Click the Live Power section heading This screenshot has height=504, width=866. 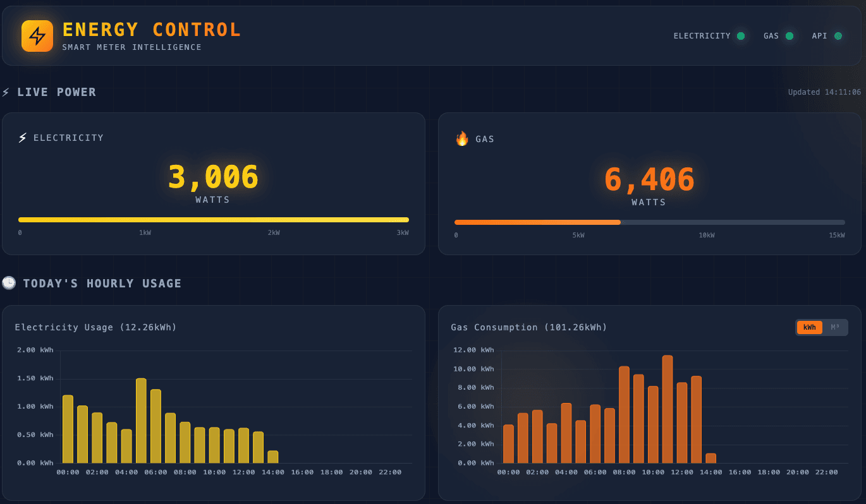click(56, 92)
